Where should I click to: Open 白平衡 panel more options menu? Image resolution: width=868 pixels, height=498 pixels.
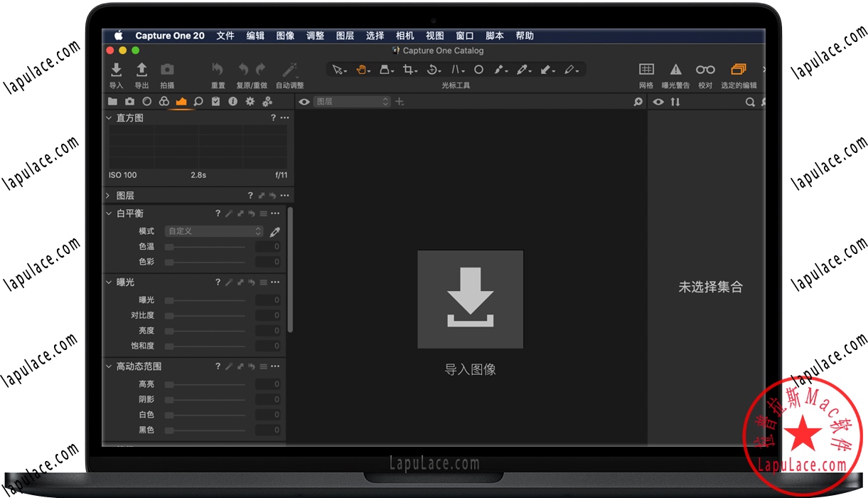coord(275,213)
